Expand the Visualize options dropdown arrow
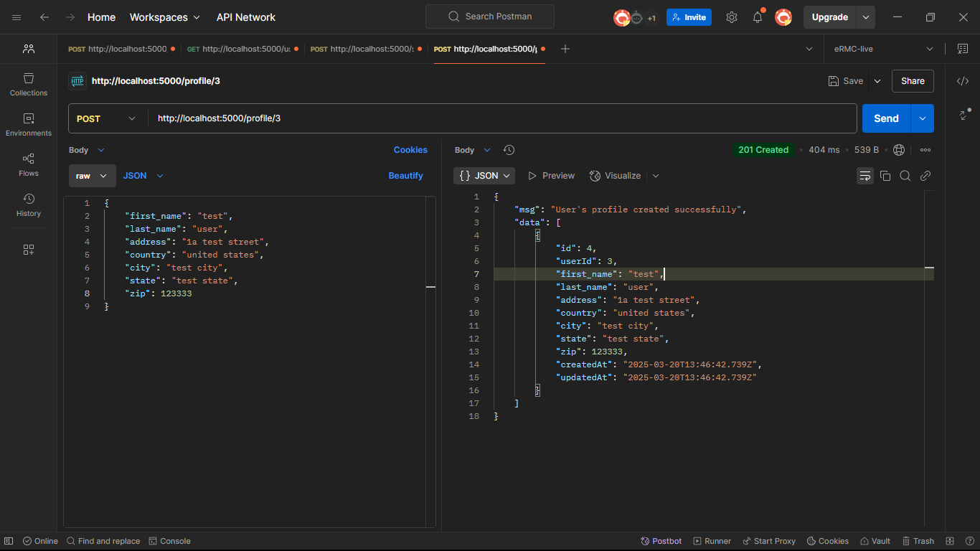Viewport: 980px width, 551px height. click(x=655, y=176)
